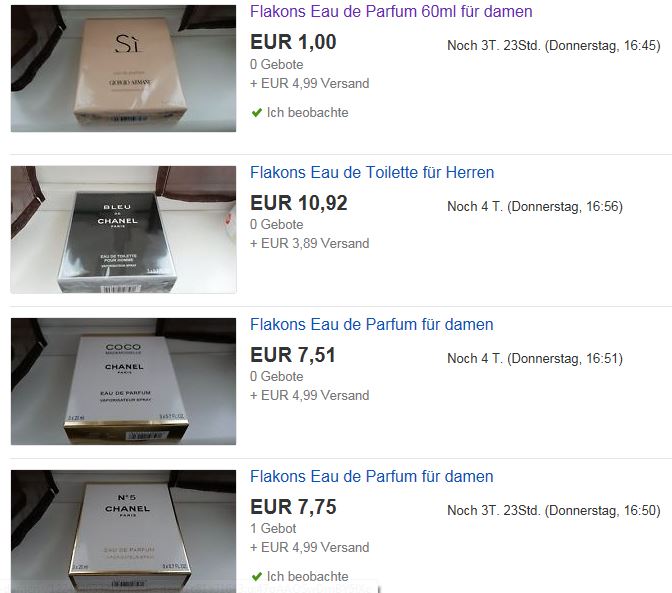Viewport: 672px width, 593px height.
Task: Open the EUR 7,51 'Eau de Parfum für damen' listing title
Action: (x=372, y=324)
